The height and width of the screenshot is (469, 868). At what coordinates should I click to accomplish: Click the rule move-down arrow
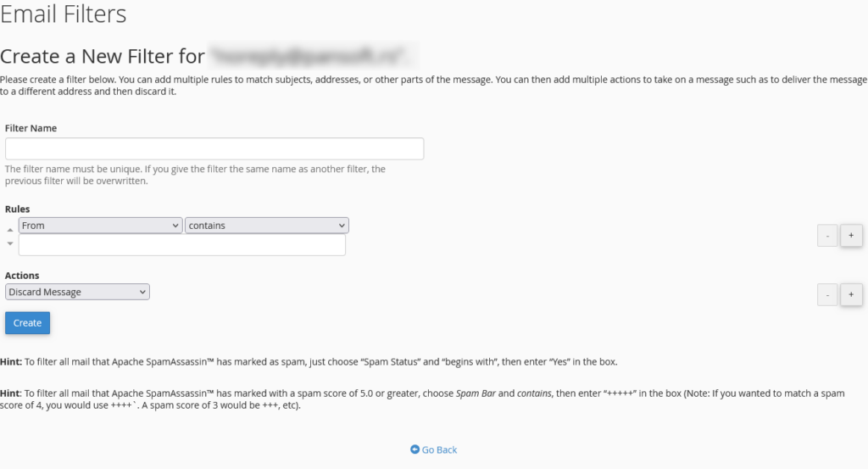point(10,243)
